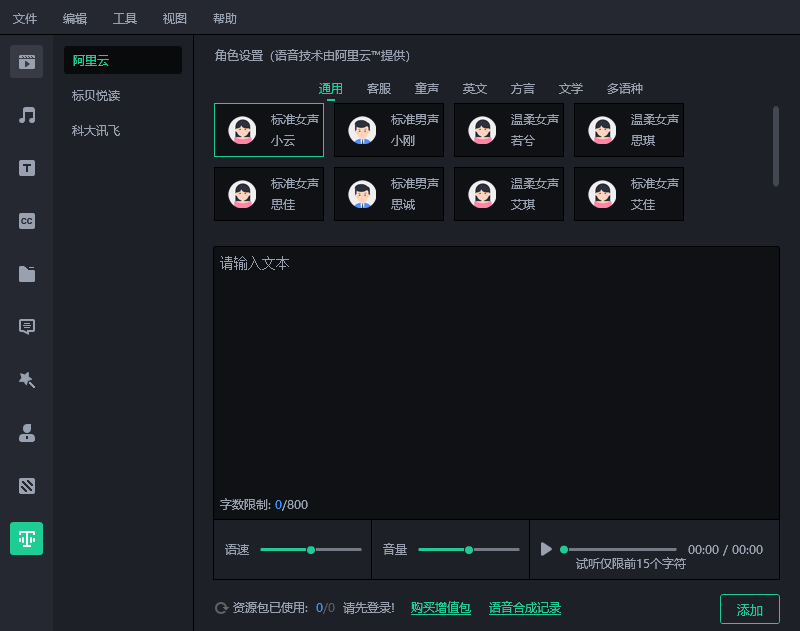Open the CC subtitles panel icon
Screen dimensions: 800x631
[27, 221]
